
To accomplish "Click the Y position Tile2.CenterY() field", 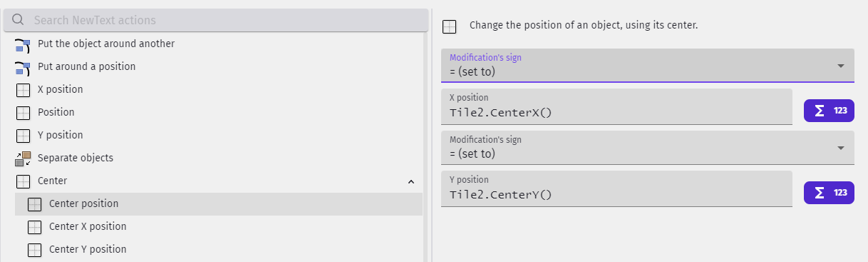I will pos(616,189).
